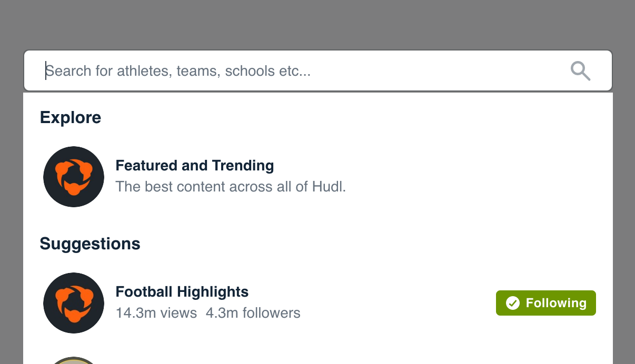Open the partially visible avatar below Football Highlights

tap(74, 360)
